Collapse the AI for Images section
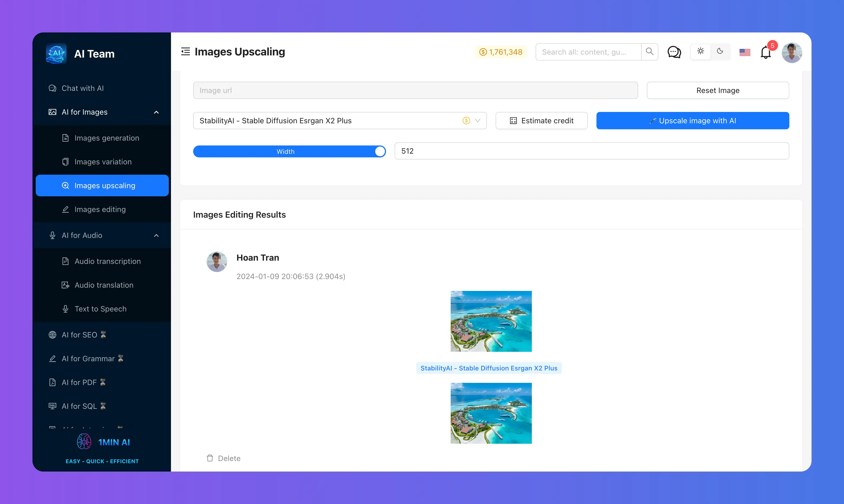The width and height of the screenshot is (844, 504). (156, 112)
